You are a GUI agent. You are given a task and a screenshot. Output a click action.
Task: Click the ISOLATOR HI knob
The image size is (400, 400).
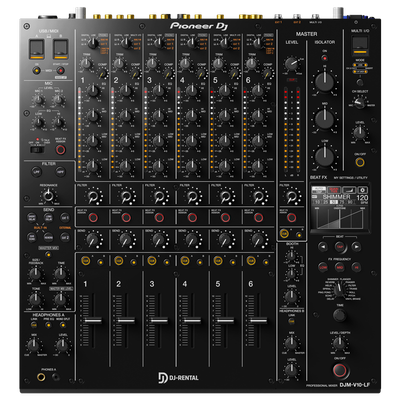point(324,82)
